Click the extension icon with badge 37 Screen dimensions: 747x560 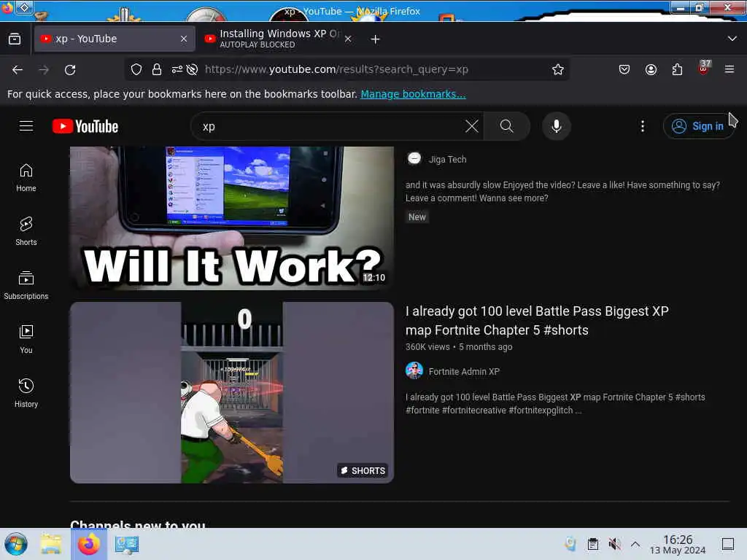704,68
